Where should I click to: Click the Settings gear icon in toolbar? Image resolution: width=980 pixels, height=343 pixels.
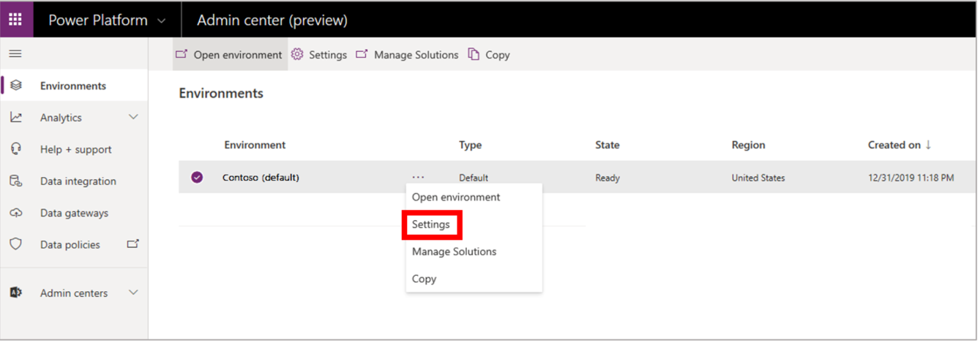pos(297,54)
